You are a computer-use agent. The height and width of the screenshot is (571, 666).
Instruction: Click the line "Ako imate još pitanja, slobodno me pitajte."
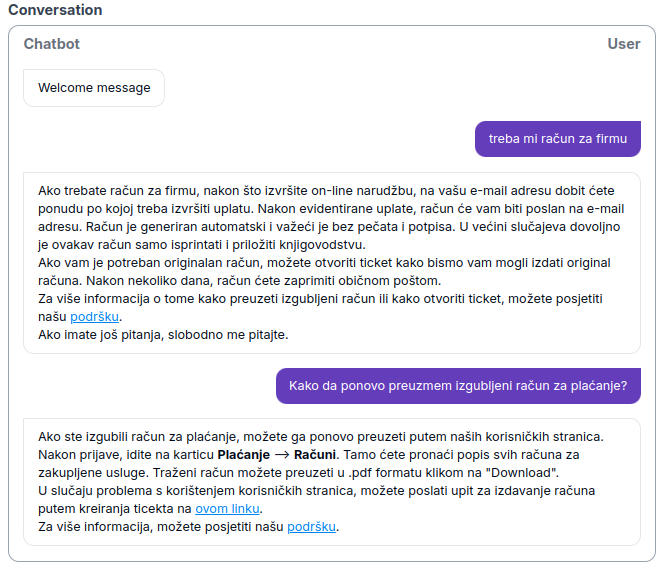pyautogui.click(x=163, y=335)
